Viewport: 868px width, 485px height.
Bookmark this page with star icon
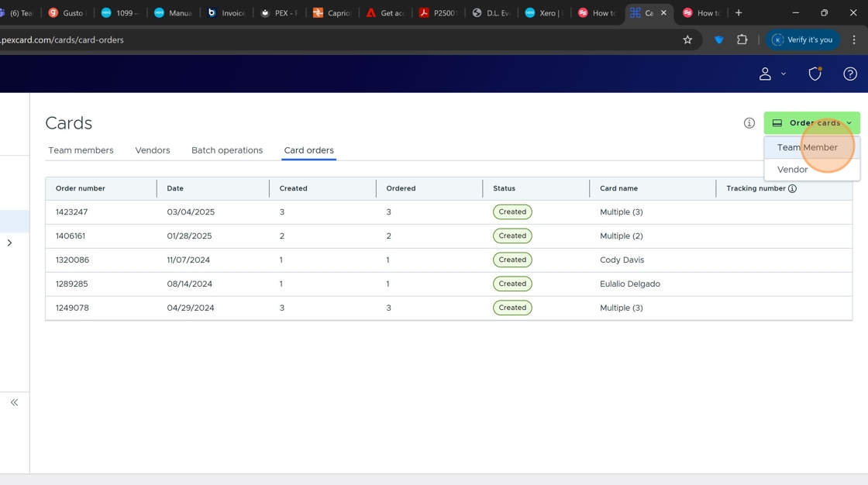pyautogui.click(x=687, y=40)
